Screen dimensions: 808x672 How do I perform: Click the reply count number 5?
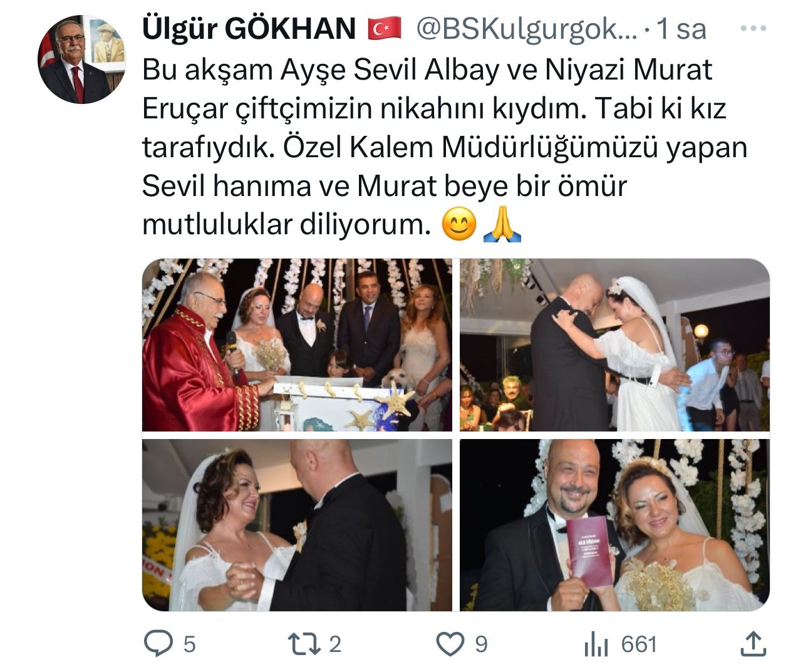click(x=189, y=644)
